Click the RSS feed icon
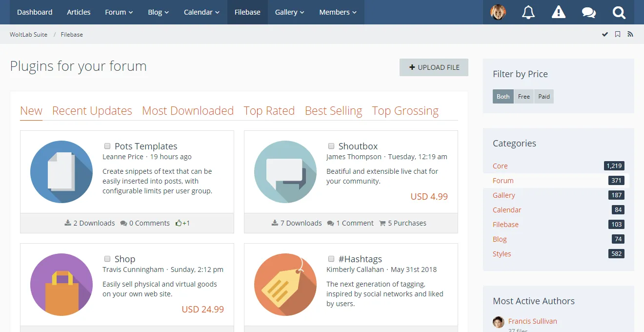Image resolution: width=644 pixels, height=332 pixels. coord(630,34)
